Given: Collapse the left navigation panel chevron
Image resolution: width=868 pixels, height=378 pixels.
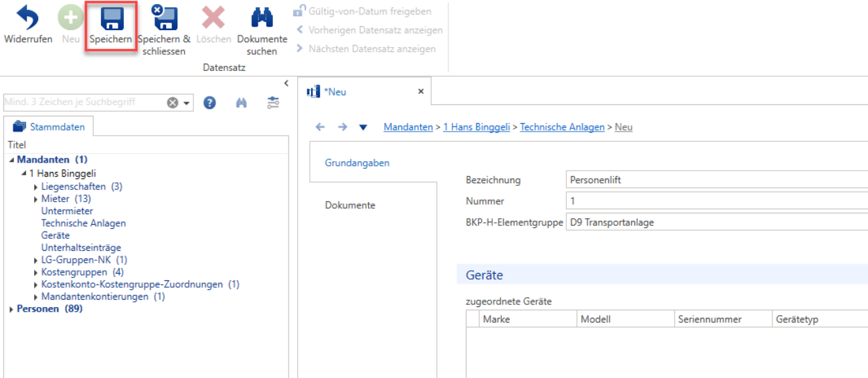Looking at the screenshot, I should tap(286, 83).
